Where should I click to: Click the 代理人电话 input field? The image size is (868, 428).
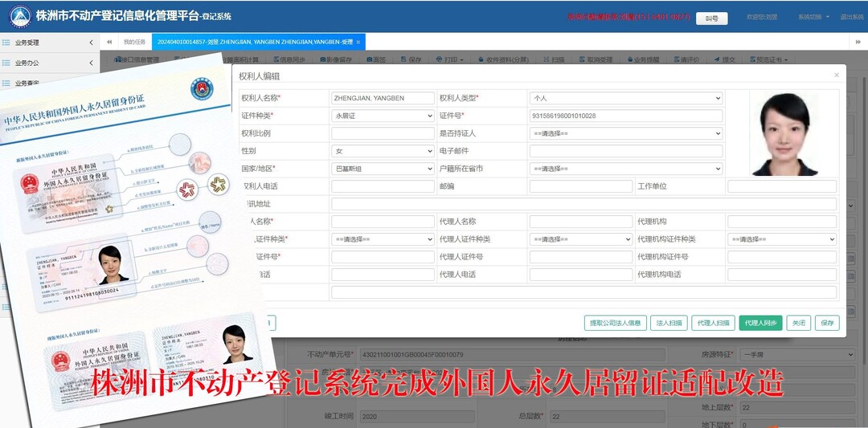click(581, 275)
